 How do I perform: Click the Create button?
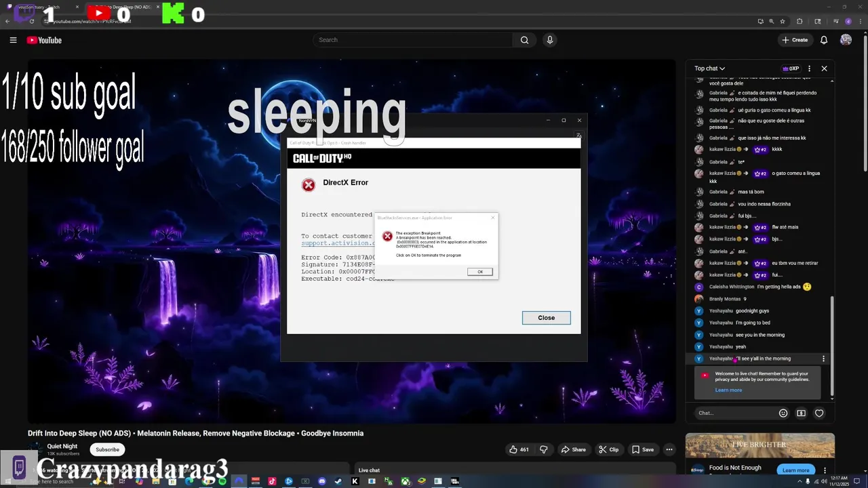coord(795,40)
